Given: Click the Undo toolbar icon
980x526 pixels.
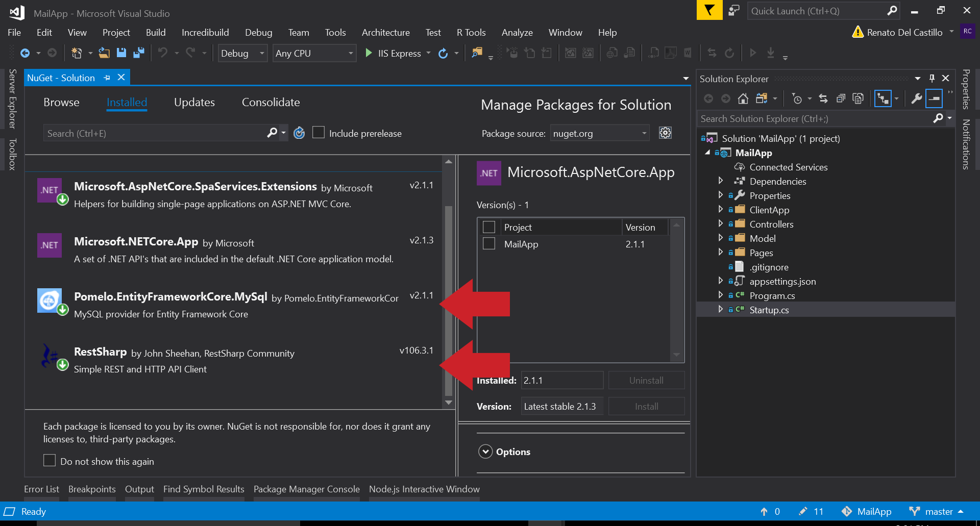Looking at the screenshot, I should point(163,53).
